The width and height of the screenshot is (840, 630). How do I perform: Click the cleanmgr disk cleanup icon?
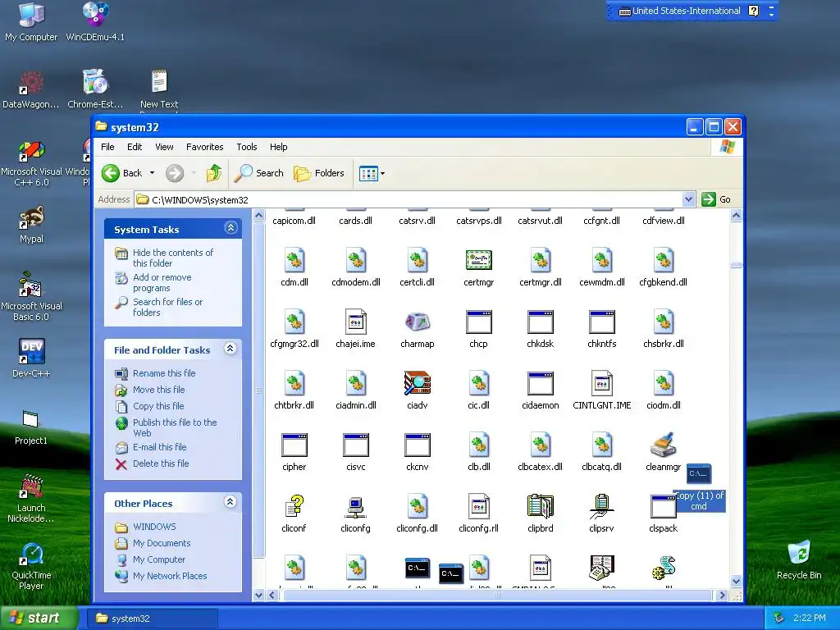[x=663, y=445]
